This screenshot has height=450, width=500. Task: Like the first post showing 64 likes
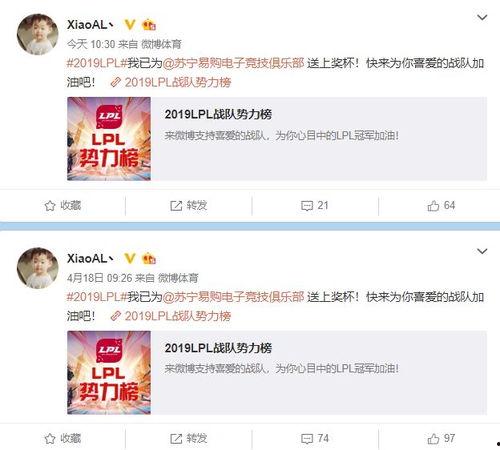pos(441,206)
